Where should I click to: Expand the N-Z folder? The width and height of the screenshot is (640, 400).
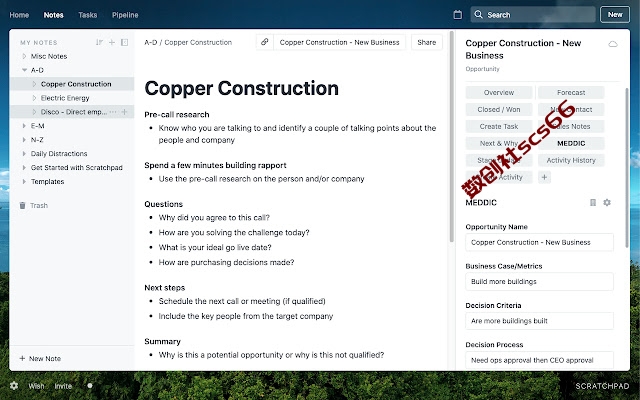tap(24, 140)
